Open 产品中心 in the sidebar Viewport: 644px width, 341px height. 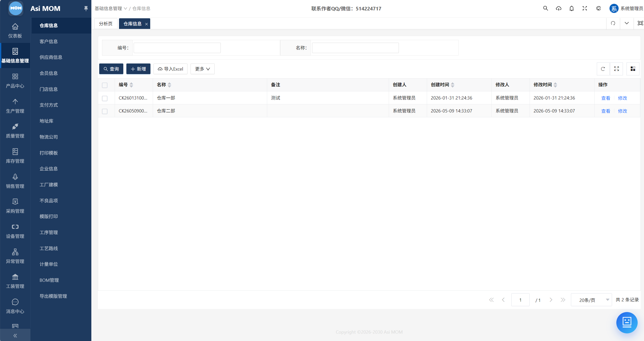coord(15,80)
